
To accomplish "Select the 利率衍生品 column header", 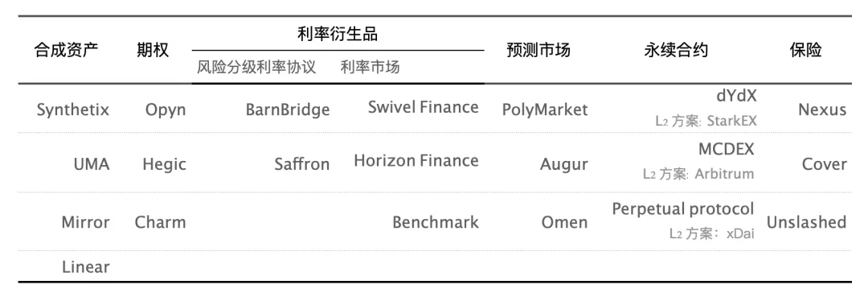I will [338, 35].
